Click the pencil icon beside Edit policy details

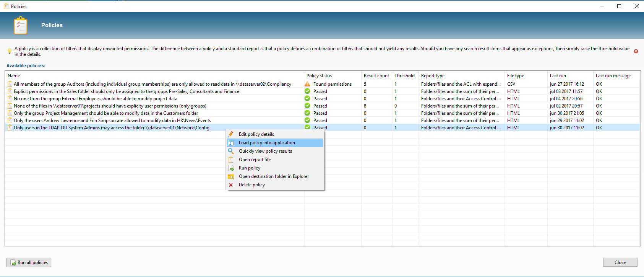pos(231,134)
